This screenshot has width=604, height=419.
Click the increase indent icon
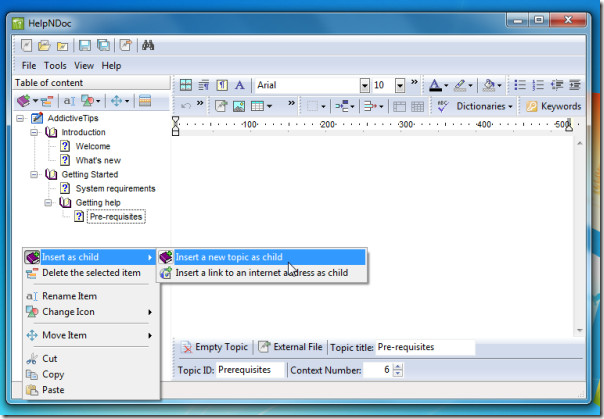click(575, 85)
